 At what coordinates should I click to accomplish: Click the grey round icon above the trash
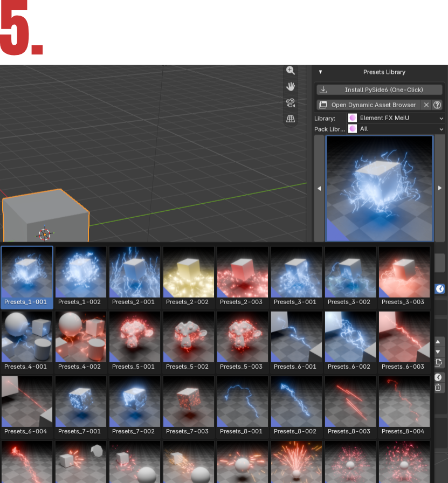coord(438,377)
